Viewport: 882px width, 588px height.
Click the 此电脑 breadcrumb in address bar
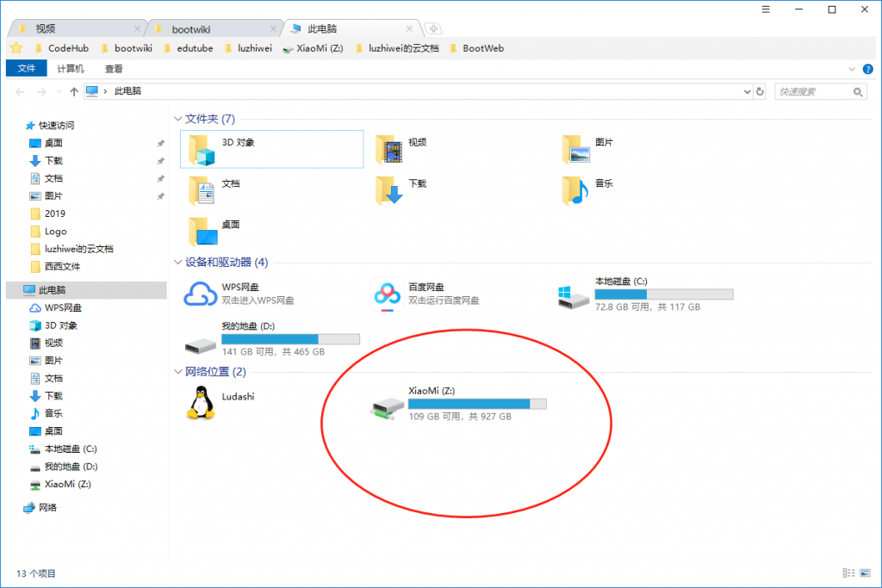click(127, 91)
